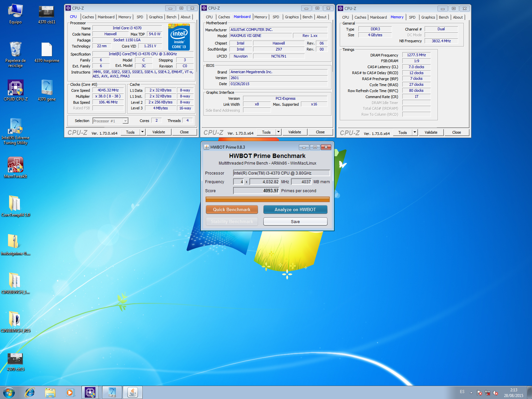
Task: Open CPU tab in Memory CPU-Z window
Action: (x=345, y=17)
